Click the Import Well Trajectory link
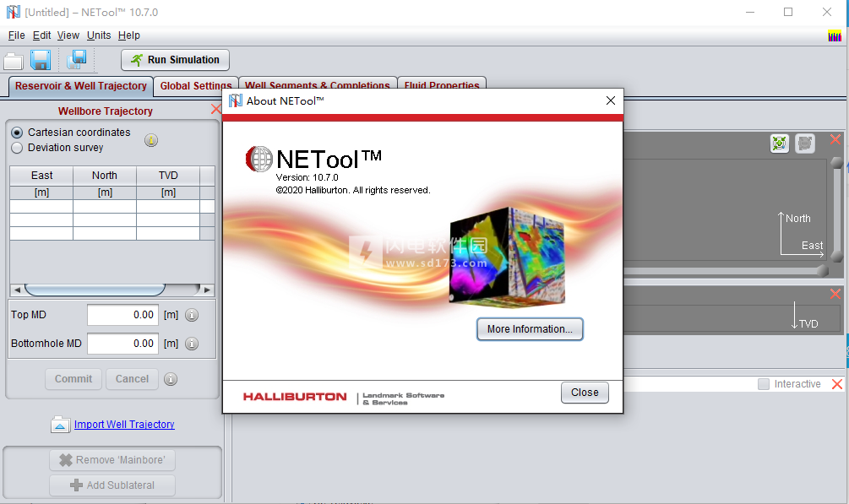 click(124, 425)
